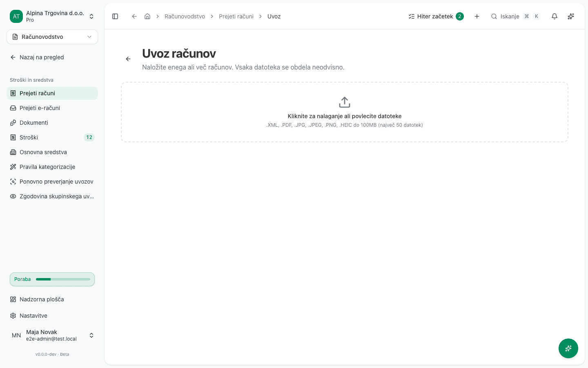588x368 pixels.
Task: Click the AT company avatar
Action: pos(16,16)
